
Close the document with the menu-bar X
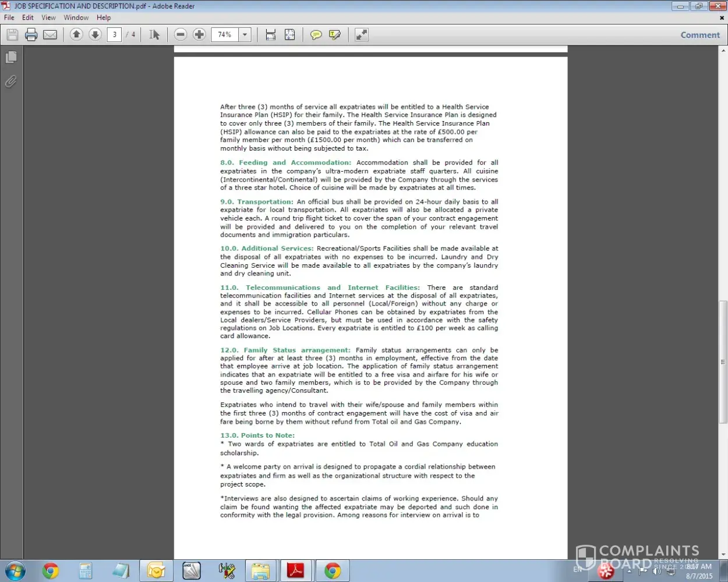[x=722, y=17]
